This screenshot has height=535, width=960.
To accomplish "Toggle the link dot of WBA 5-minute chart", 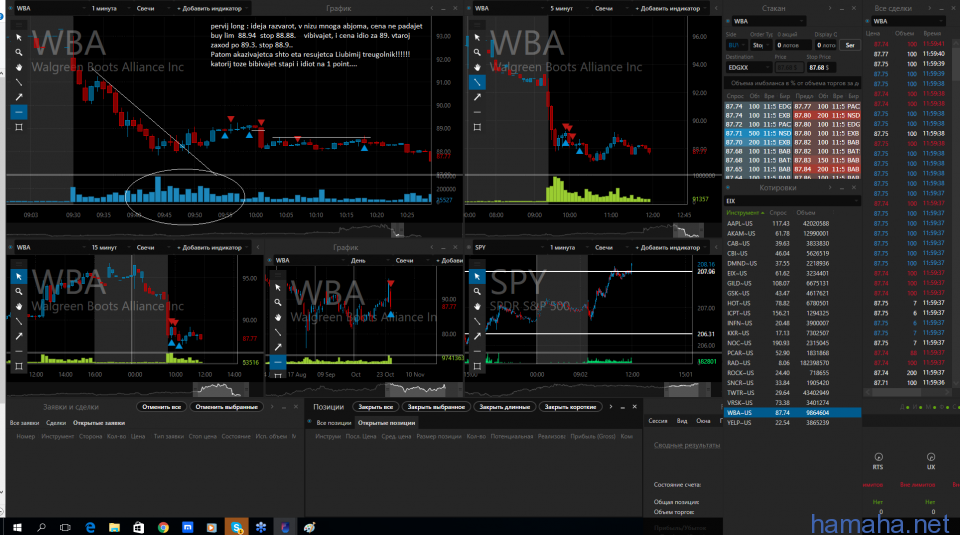I will pos(469,9).
